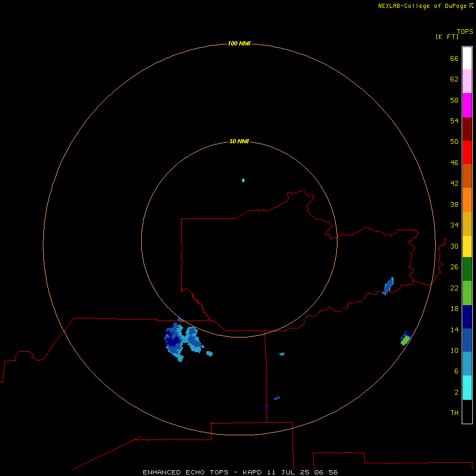Click the legend value '6'
This screenshot has width=476, height=476.
click(x=456, y=371)
